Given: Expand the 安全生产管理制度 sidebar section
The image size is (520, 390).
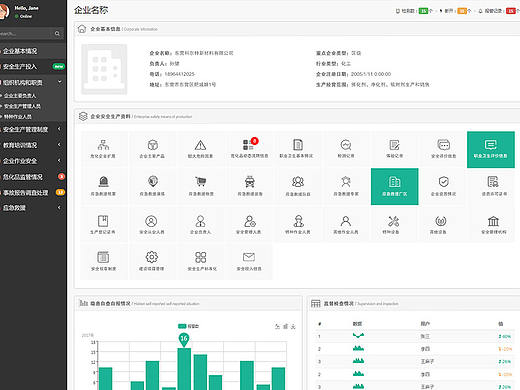Looking at the screenshot, I should tap(33, 129).
